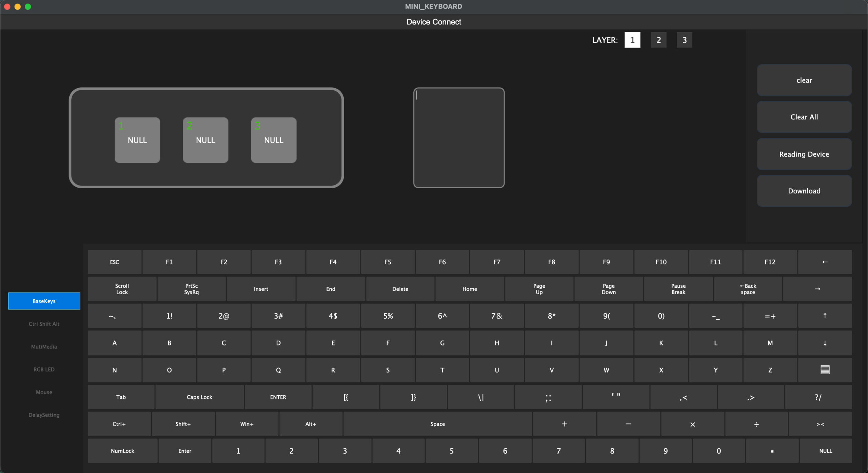
Task: Switch to layer 2
Action: point(658,40)
